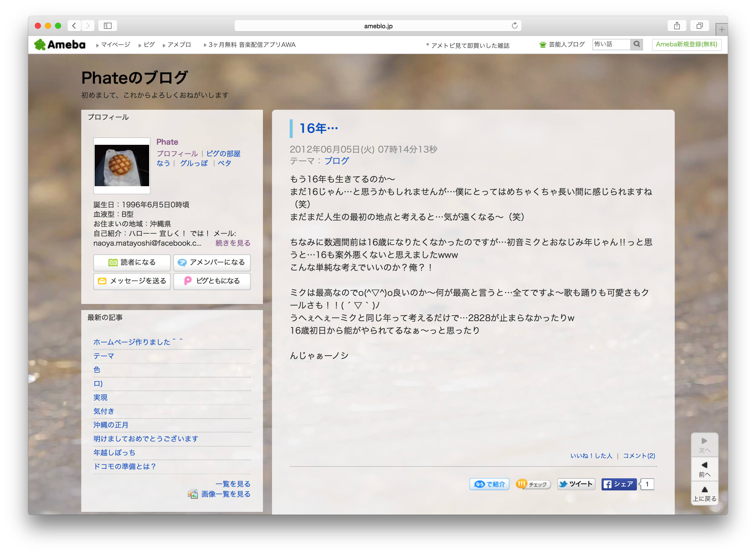Open a new tab plus button
Image resolution: width=756 pixels, height=555 pixels.
click(721, 30)
